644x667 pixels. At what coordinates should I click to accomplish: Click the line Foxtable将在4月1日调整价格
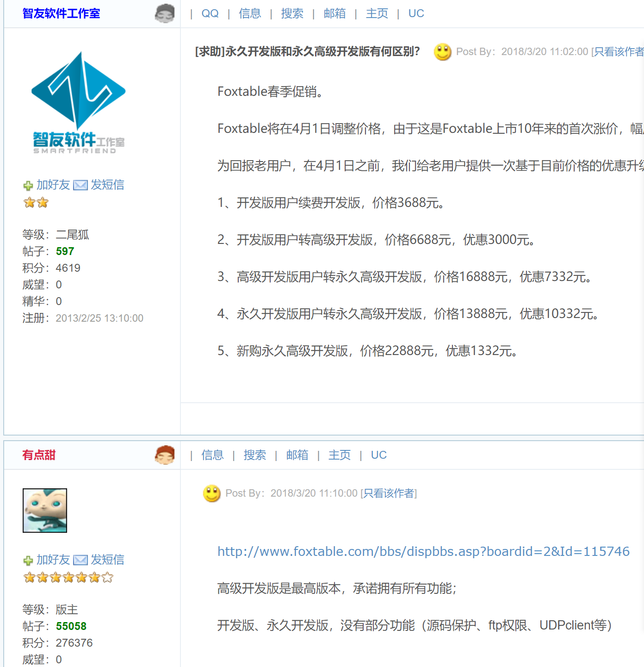click(x=431, y=129)
